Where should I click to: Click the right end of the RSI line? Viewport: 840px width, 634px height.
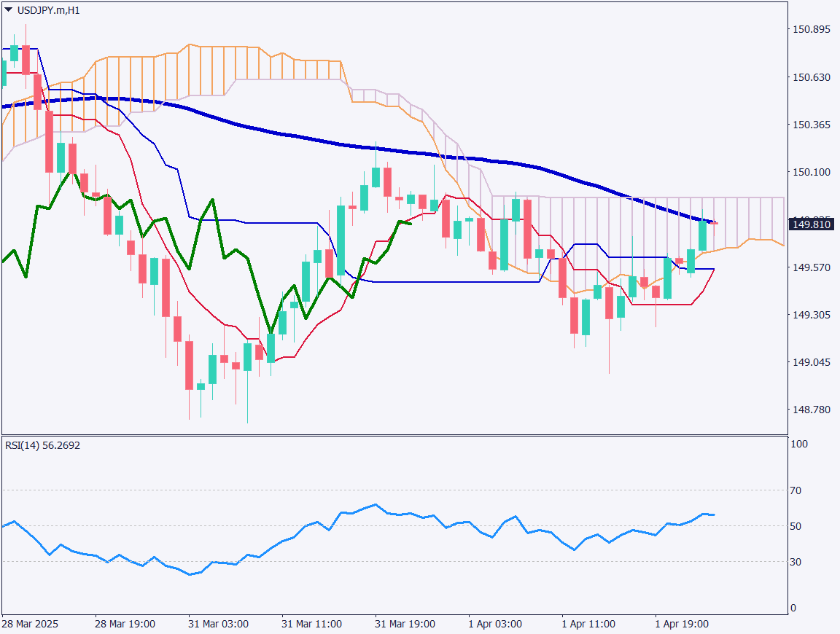click(x=714, y=514)
